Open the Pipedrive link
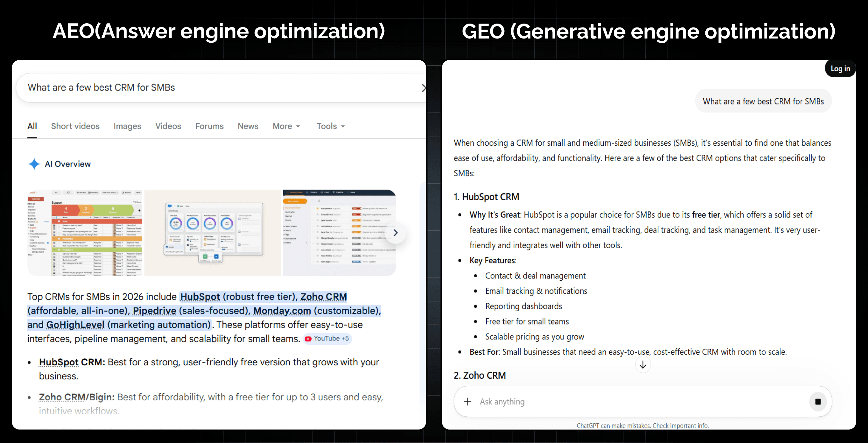Screen dimensions: 868x443 click(x=154, y=310)
